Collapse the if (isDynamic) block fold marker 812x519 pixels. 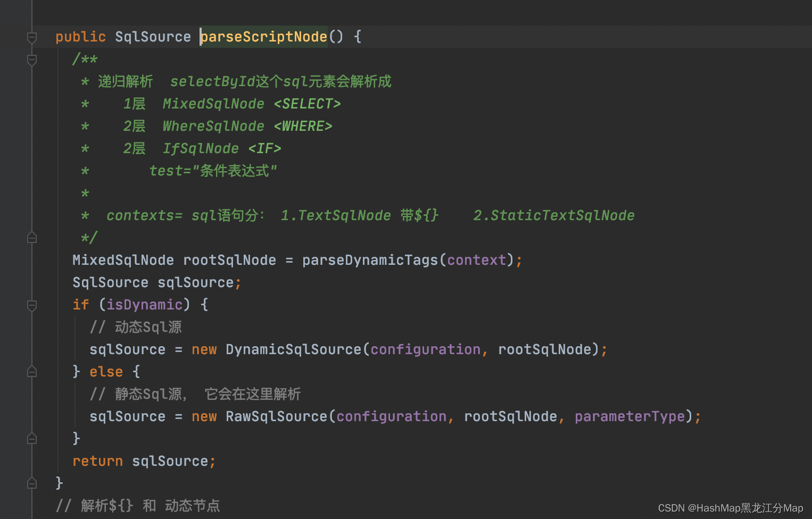(x=32, y=305)
